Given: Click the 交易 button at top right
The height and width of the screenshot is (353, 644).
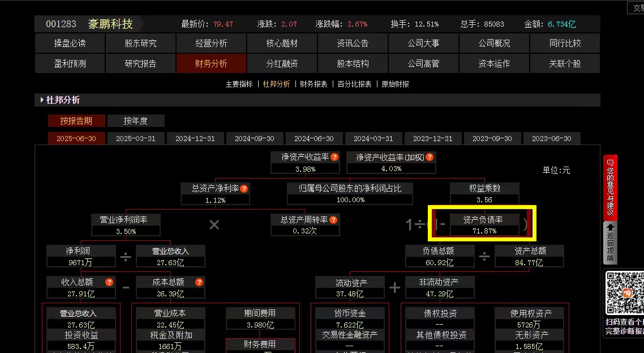Looking at the screenshot, I should (637, 8).
